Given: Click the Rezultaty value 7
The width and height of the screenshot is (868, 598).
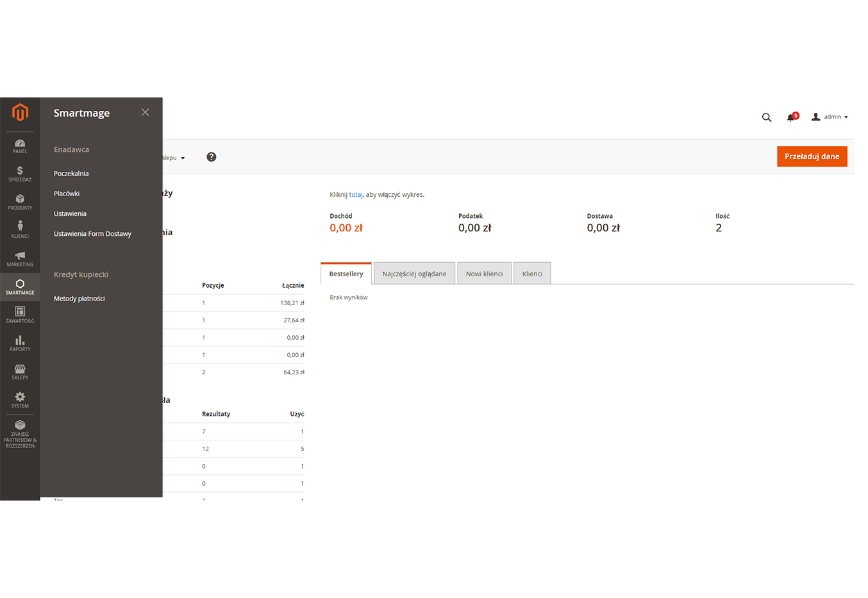Looking at the screenshot, I should [204, 431].
